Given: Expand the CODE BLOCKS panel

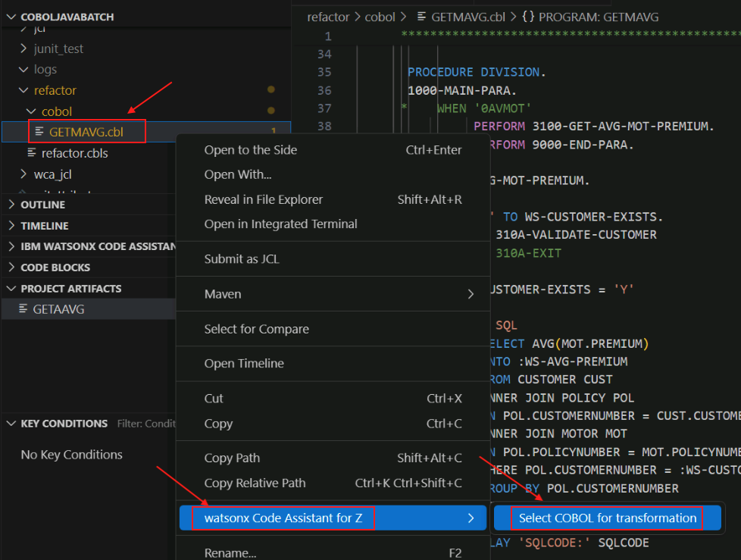Looking at the screenshot, I should 11,267.
